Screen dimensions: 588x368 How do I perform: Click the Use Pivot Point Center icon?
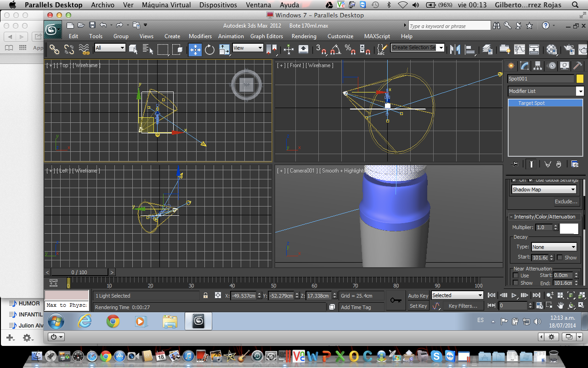[272, 49]
